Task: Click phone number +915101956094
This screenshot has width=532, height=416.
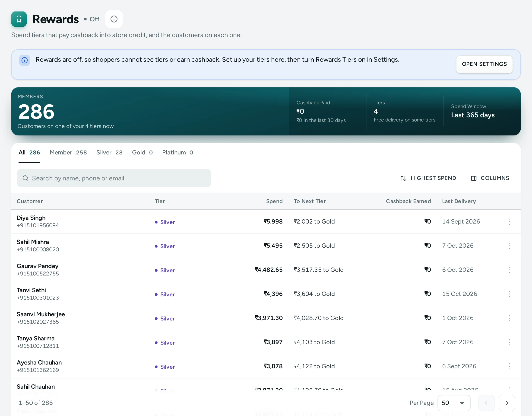Action: [38, 225]
